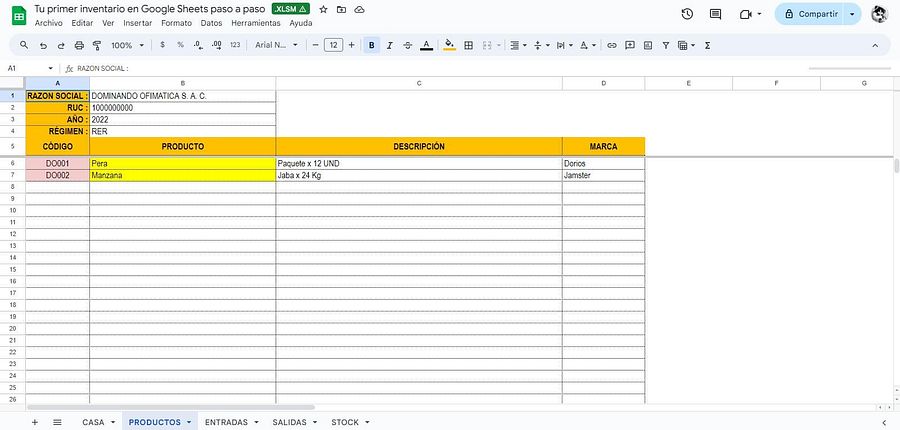Add a new sheet plus button
Viewport: 900px width, 430px height.
[34, 422]
